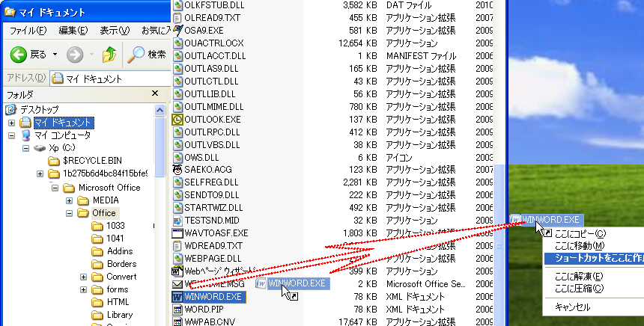
Task: Select the OUTLOOK.EXE file icon
Action: click(x=178, y=119)
